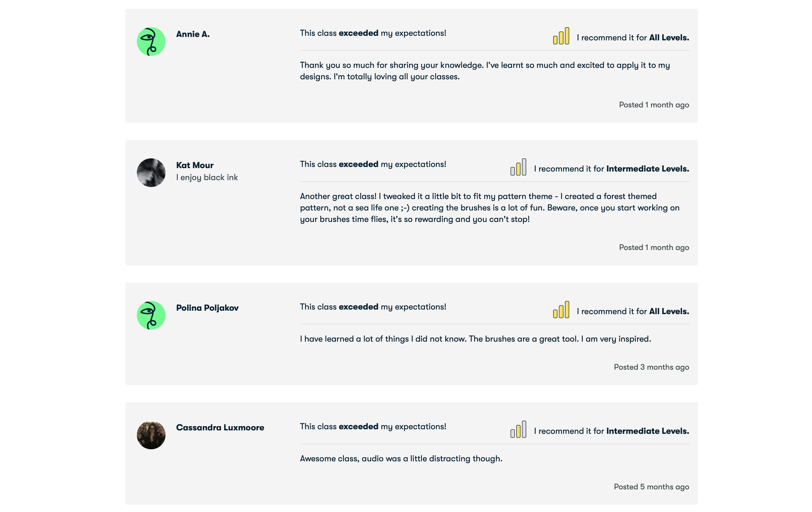Screen dimensions: 812x512
Task: Open Kat Mour's profile photo
Action: 151,173
